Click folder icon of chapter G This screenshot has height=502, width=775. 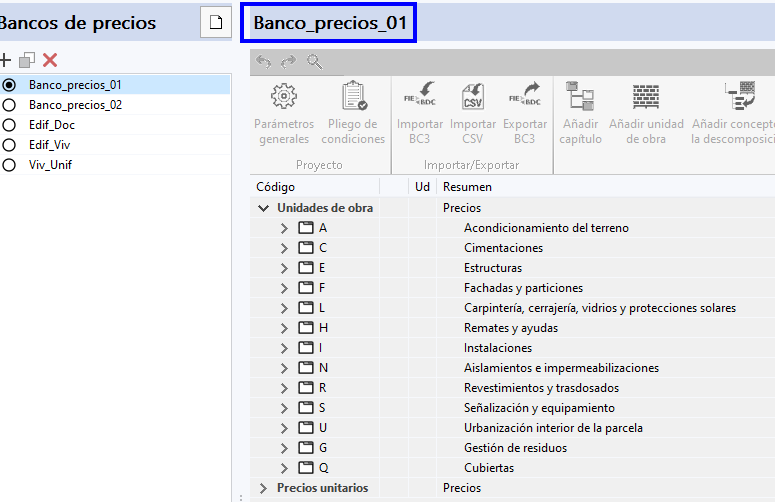(x=306, y=448)
